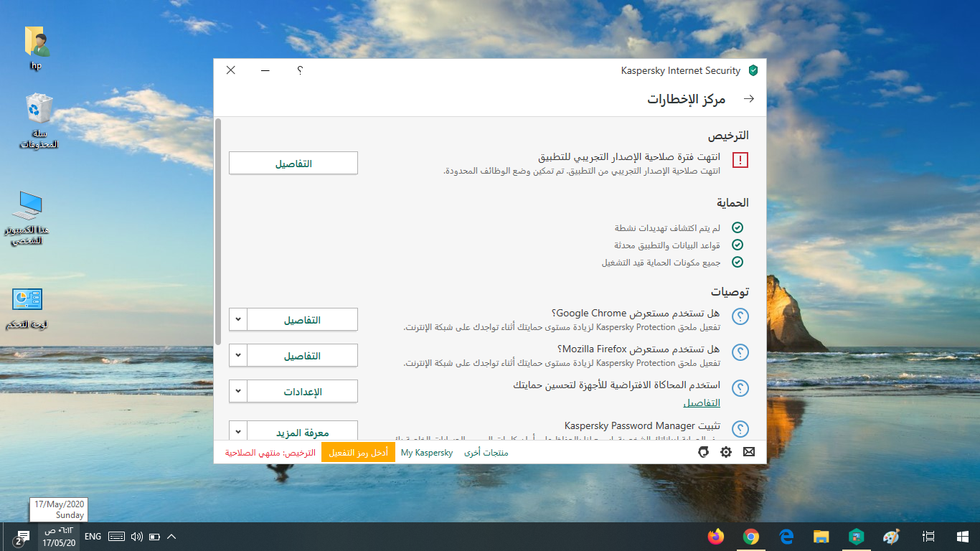
Task: Open Firefox from the taskbar
Action: tap(715, 536)
